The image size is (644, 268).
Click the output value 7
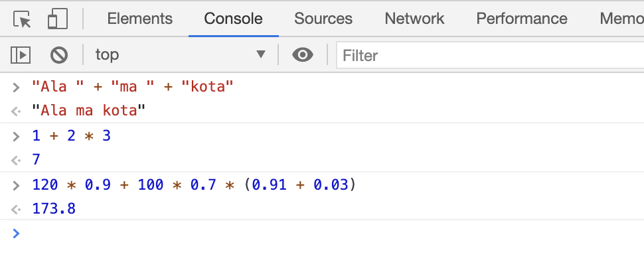click(x=37, y=160)
